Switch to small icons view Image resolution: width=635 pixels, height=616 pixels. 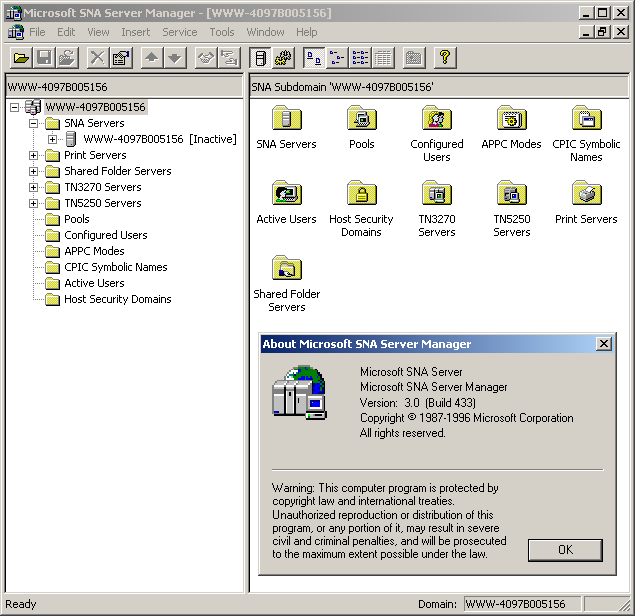[x=337, y=58]
